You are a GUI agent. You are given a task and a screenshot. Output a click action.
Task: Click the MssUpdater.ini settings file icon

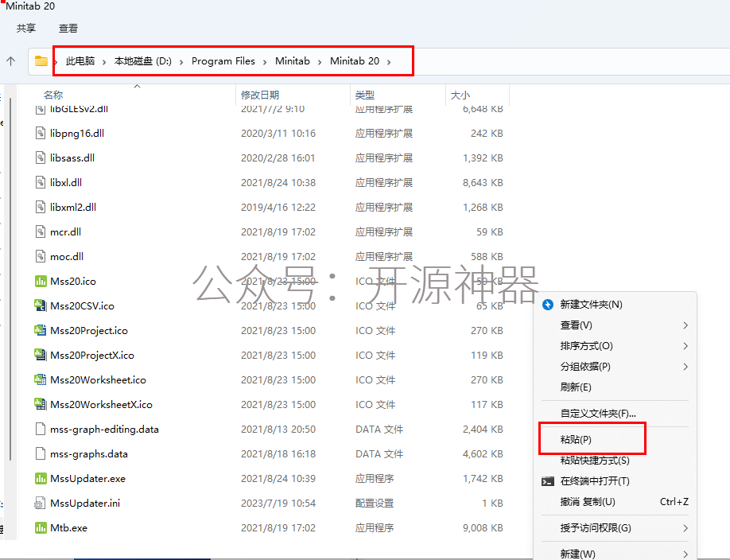click(x=41, y=504)
